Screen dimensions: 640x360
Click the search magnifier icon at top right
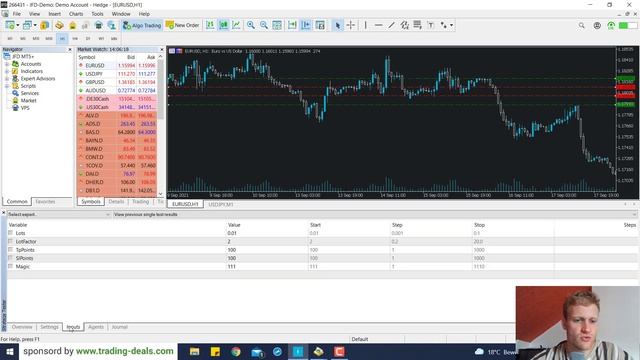coord(581,25)
